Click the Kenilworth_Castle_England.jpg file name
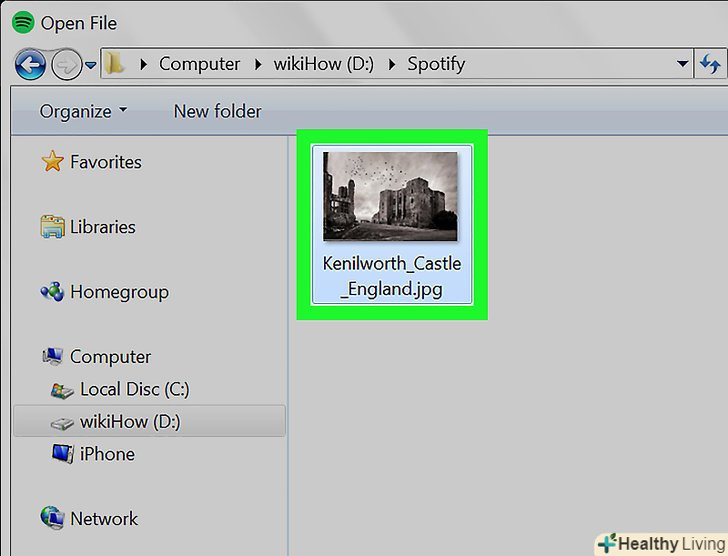Viewport: 728px width, 556px height. click(392, 276)
